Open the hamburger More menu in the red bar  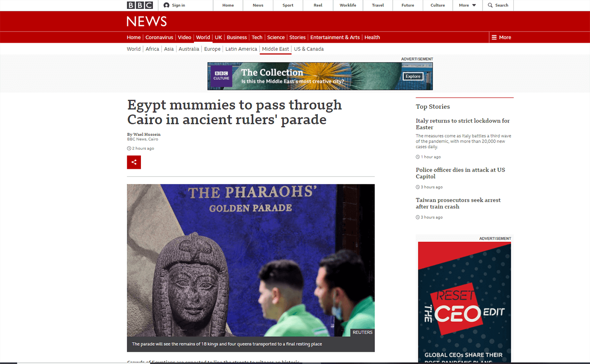494,37
